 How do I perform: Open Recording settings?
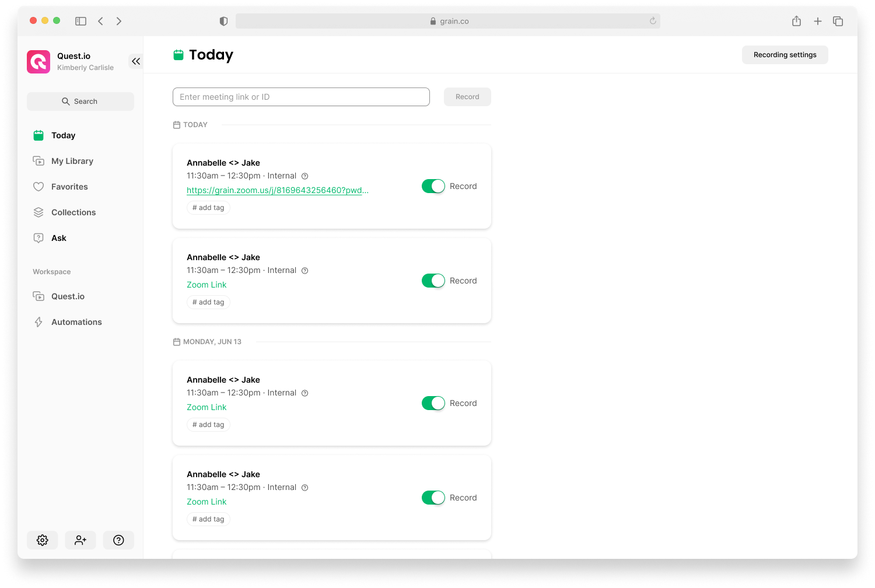pyautogui.click(x=785, y=54)
